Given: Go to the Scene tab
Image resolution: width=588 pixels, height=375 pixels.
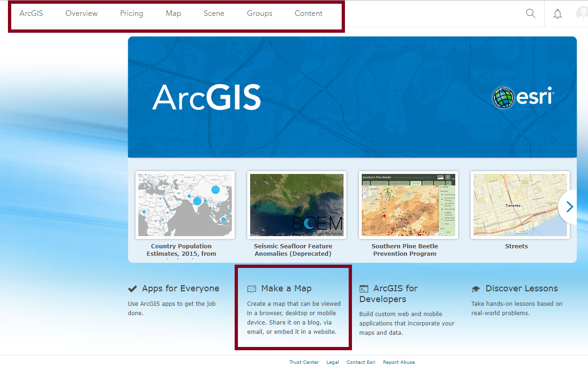Looking at the screenshot, I should (214, 14).
